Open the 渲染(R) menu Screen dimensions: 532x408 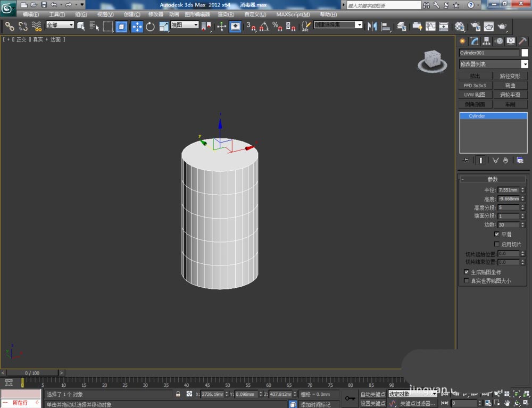pyautogui.click(x=226, y=14)
